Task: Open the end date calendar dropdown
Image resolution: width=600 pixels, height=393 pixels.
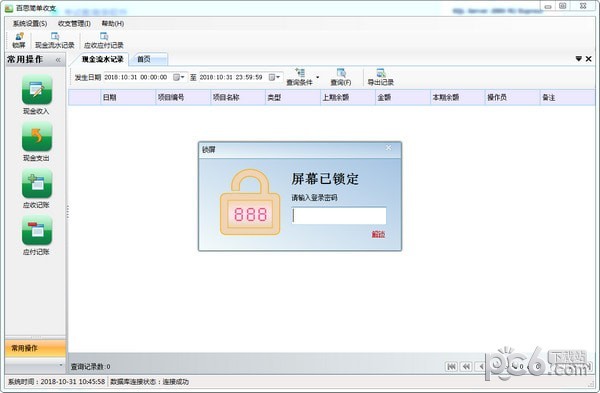Action: [x=274, y=77]
